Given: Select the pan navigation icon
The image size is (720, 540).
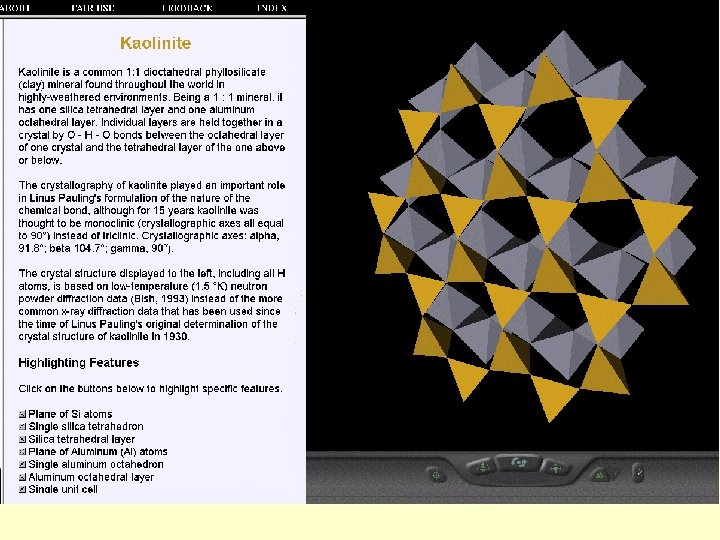Looking at the screenshot, I should pyautogui.click(x=556, y=468).
